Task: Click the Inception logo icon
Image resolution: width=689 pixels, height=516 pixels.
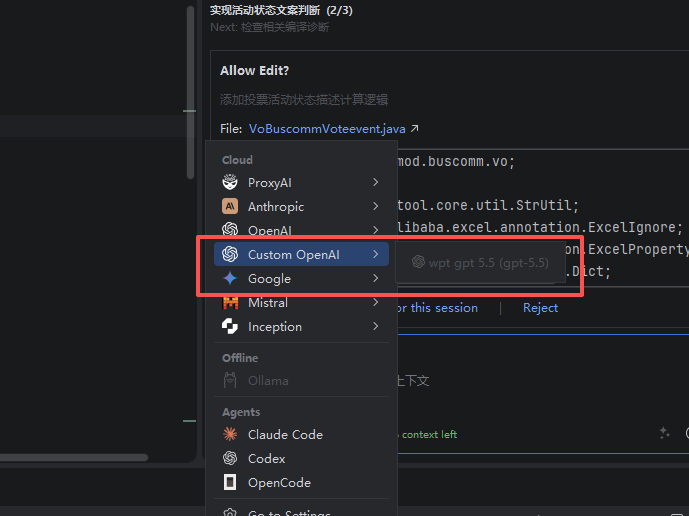Action: pyautogui.click(x=230, y=326)
